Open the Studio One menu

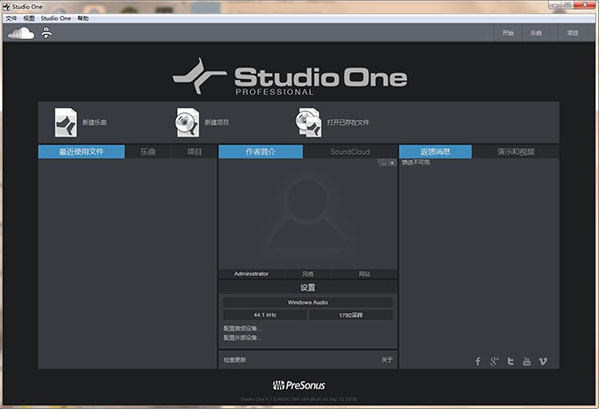point(56,18)
